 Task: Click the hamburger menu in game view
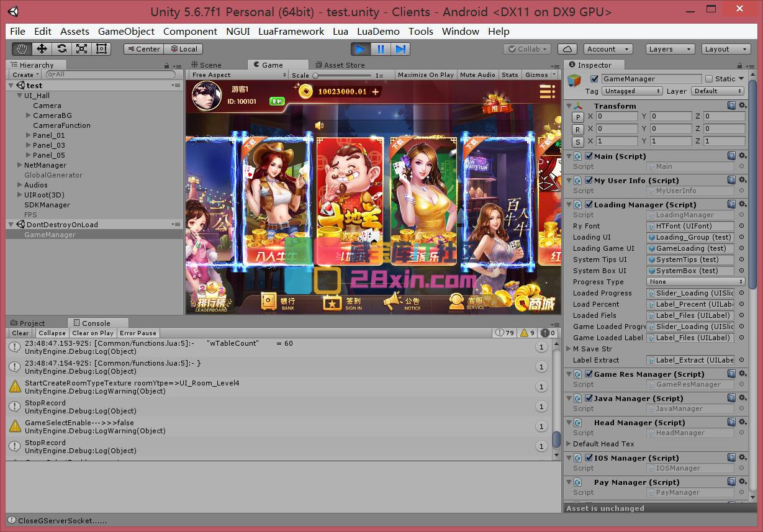pyautogui.click(x=547, y=92)
